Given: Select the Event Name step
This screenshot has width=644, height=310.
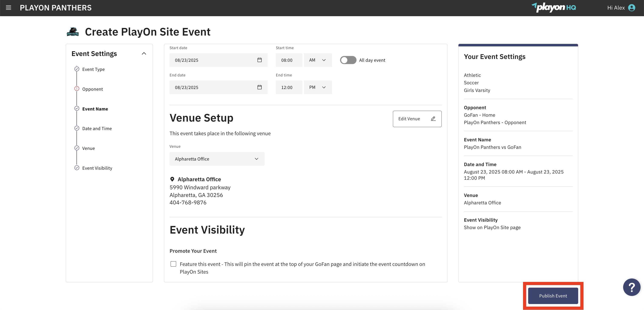Looking at the screenshot, I should 95,109.
